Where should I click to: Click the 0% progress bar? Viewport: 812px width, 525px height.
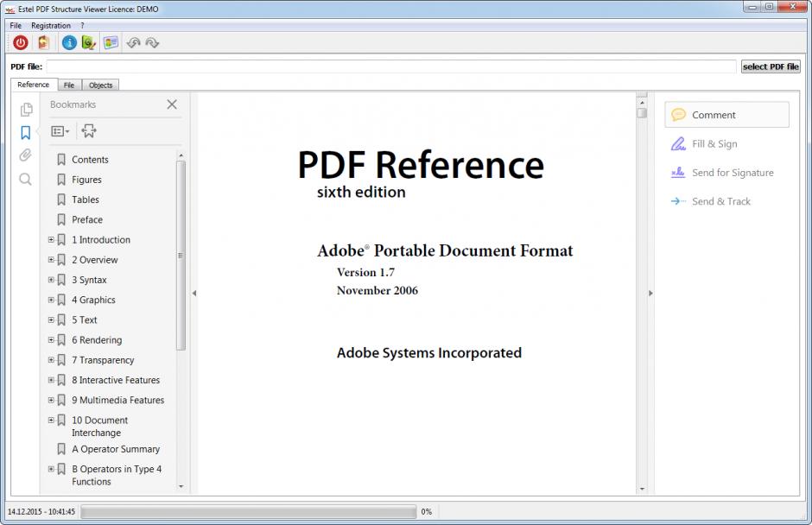click(248, 511)
